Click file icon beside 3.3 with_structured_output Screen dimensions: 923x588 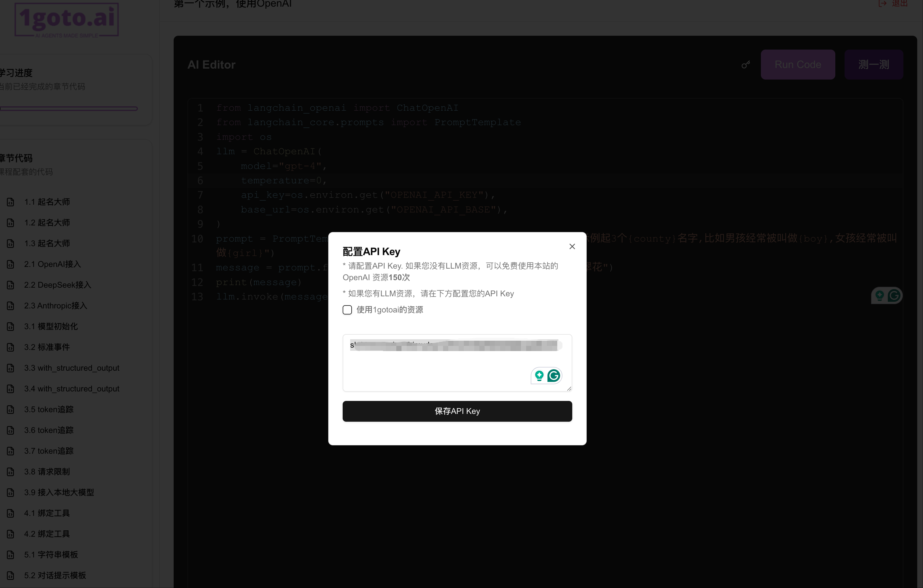coord(11,368)
